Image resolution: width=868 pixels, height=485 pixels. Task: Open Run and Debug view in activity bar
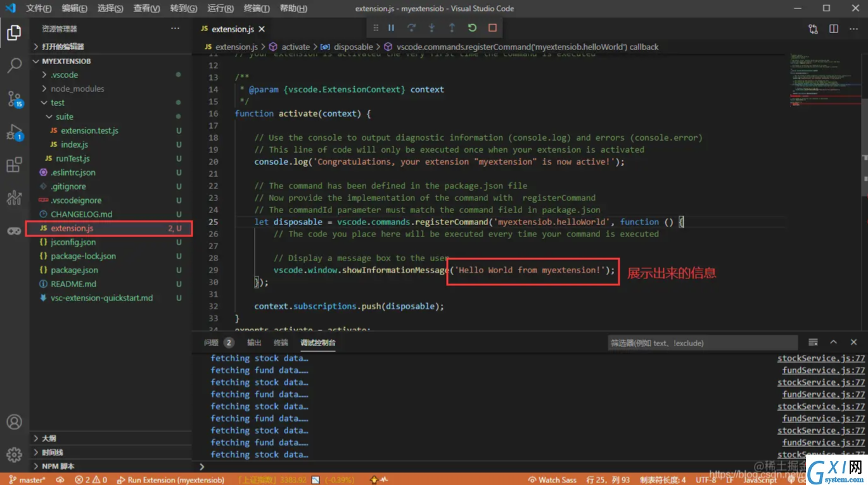(x=14, y=133)
